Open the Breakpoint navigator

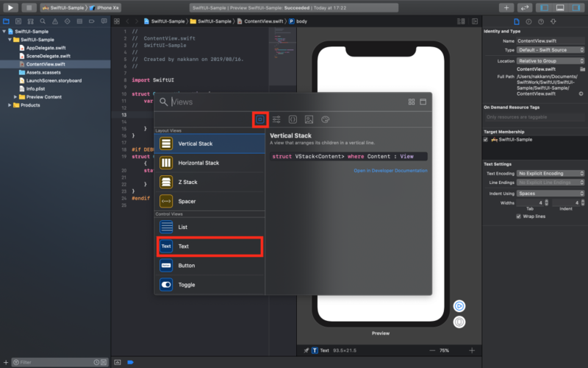pos(91,21)
